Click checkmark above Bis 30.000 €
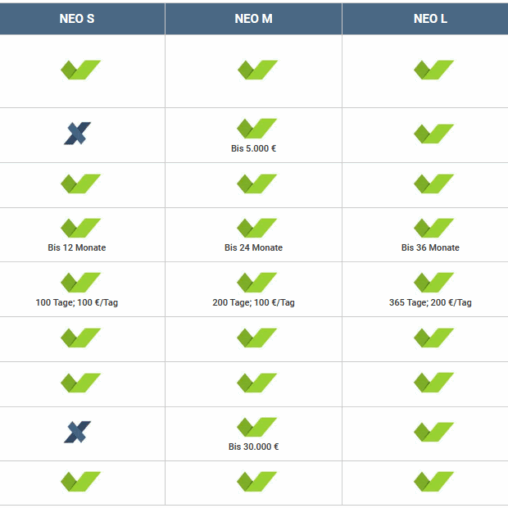 click(x=257, y=427)
